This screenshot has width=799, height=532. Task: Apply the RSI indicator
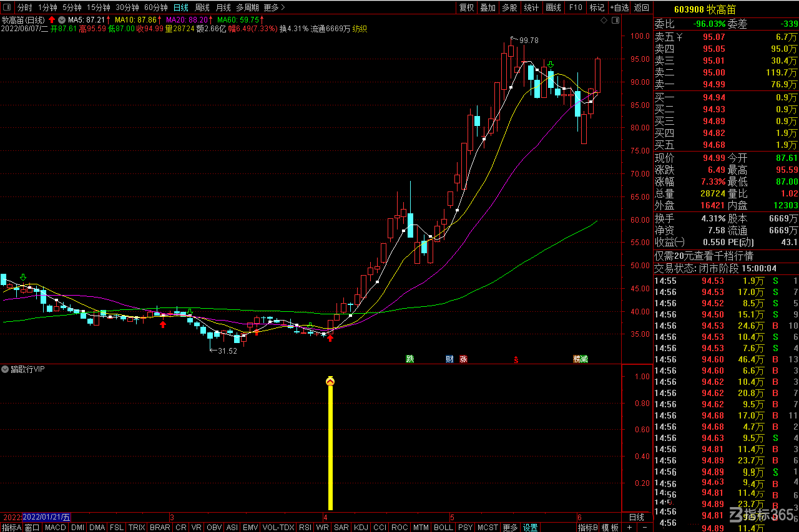click(x=305, y=527)
